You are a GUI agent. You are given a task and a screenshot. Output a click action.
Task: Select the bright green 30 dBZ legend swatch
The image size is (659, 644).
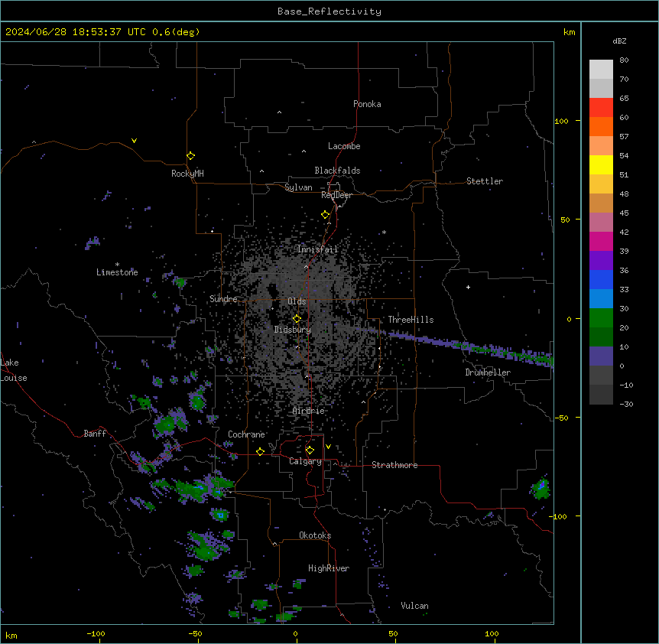click(x=601, y=318)
